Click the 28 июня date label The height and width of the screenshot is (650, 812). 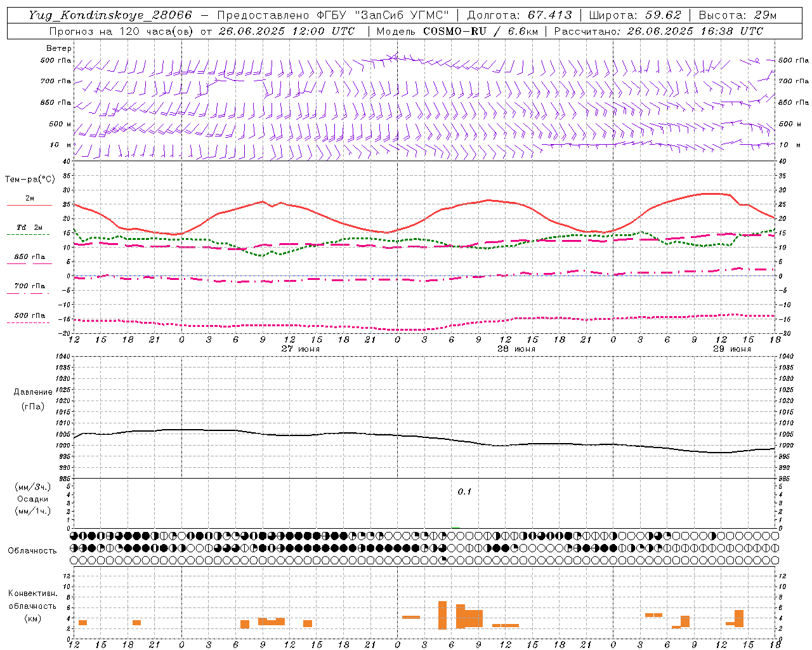(516, 349)
